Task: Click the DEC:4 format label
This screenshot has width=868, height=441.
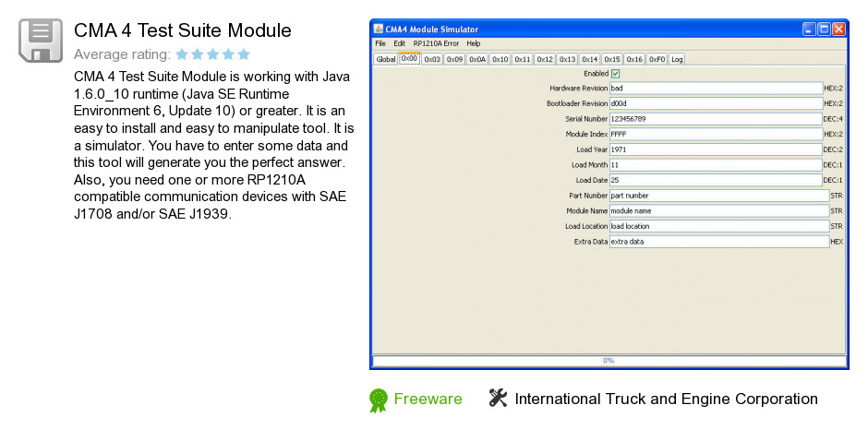Action: 833,119
